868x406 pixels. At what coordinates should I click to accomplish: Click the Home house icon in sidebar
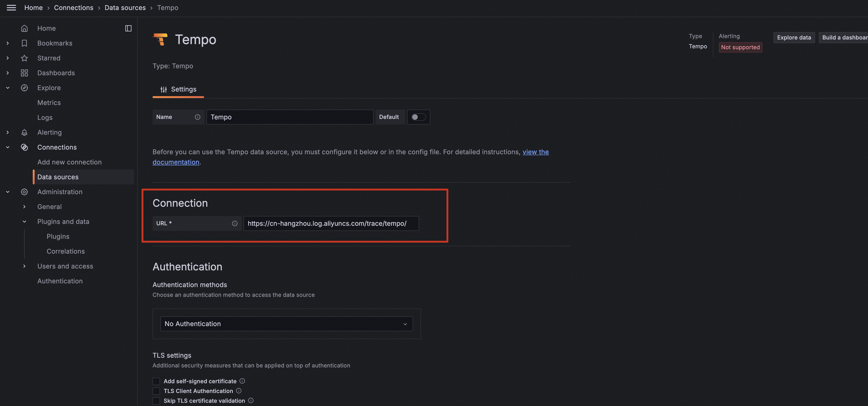pyautogui.click(x=24, y=28)
